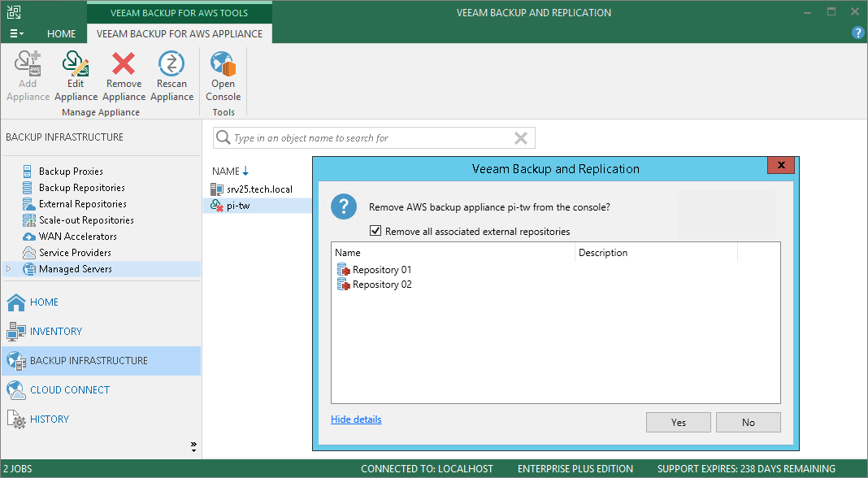Viewport: 868px width, 478px height.
Task: Click the Veeam Backup for AWS Tools tab header
Action: point(180,12)
